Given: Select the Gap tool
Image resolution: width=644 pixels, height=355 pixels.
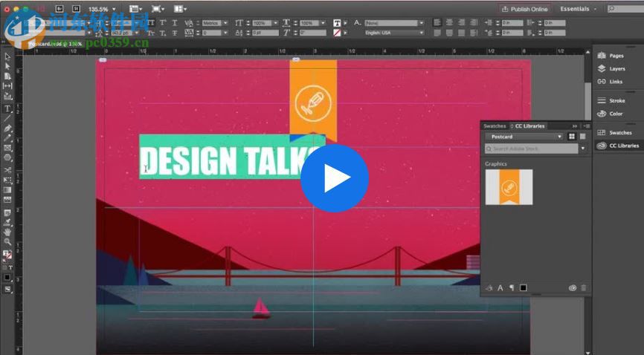Looking at the screenshot, I should coord(7,86).
